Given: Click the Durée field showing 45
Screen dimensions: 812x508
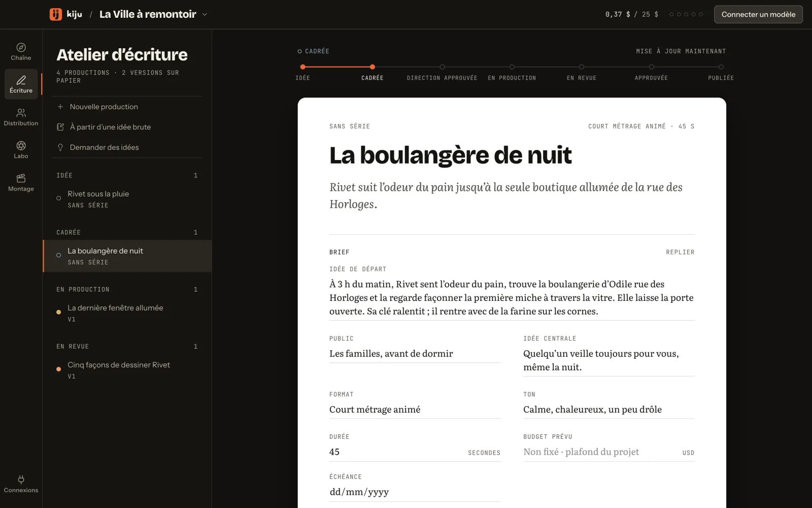Looking at the screenshot, I should pyautogui.click(x=415, y=452).
